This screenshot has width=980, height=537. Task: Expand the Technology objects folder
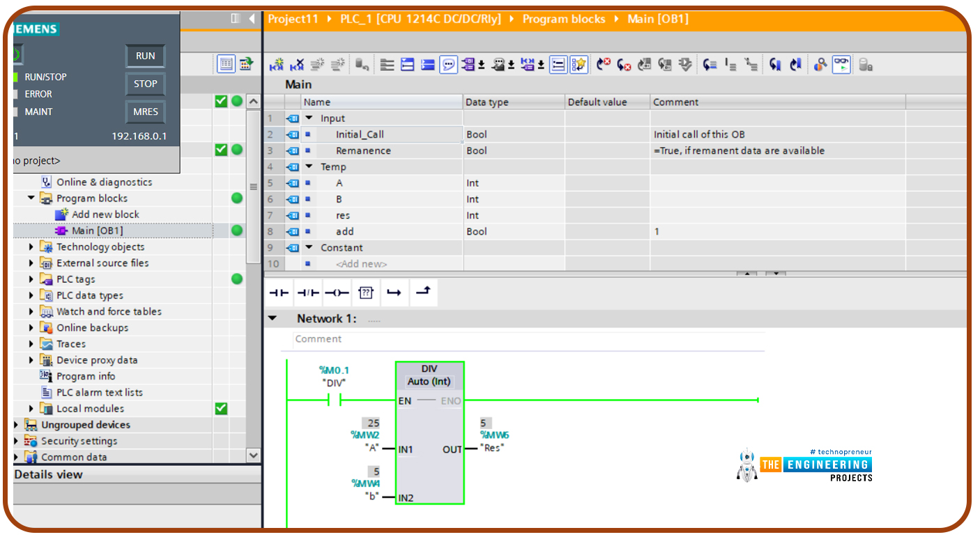31,247
